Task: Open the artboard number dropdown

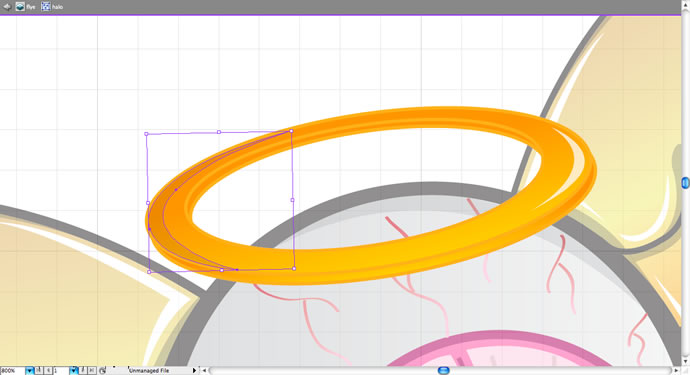Action: pyautogui.click(x=73, y=371)
